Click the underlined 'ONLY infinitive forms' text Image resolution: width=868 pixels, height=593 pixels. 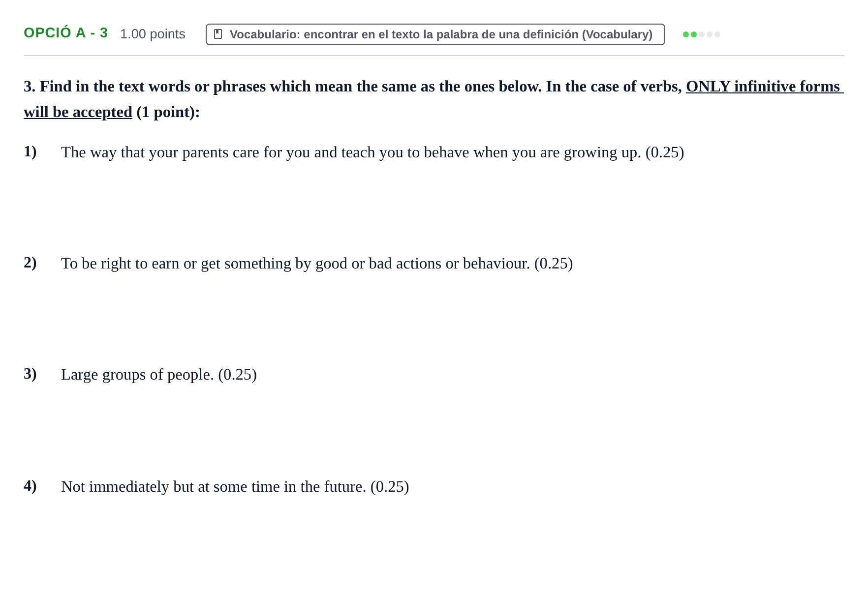pos(764,87)
